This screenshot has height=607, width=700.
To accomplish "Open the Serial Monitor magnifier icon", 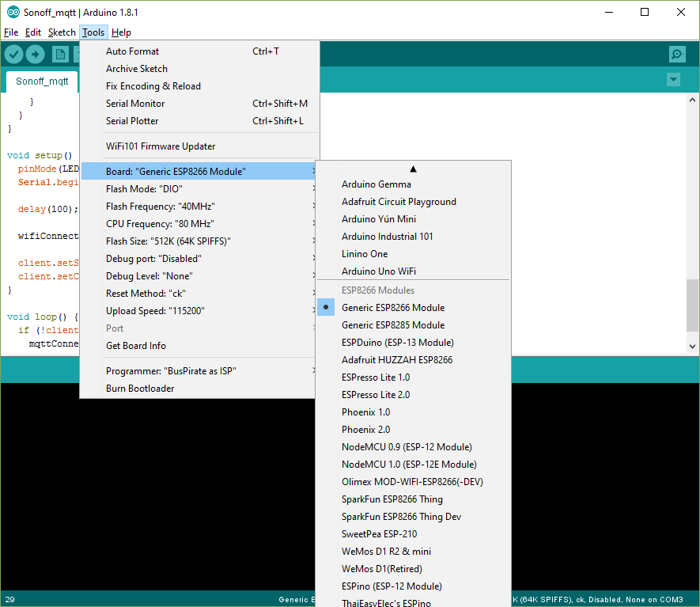I will tap(677, 55).
